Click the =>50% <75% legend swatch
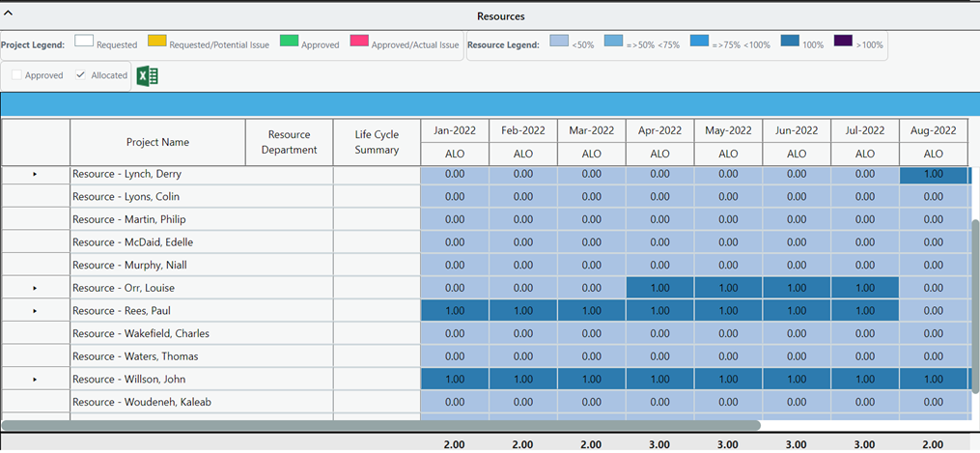Screen dimensions: 980x453 tap(614, 42)
